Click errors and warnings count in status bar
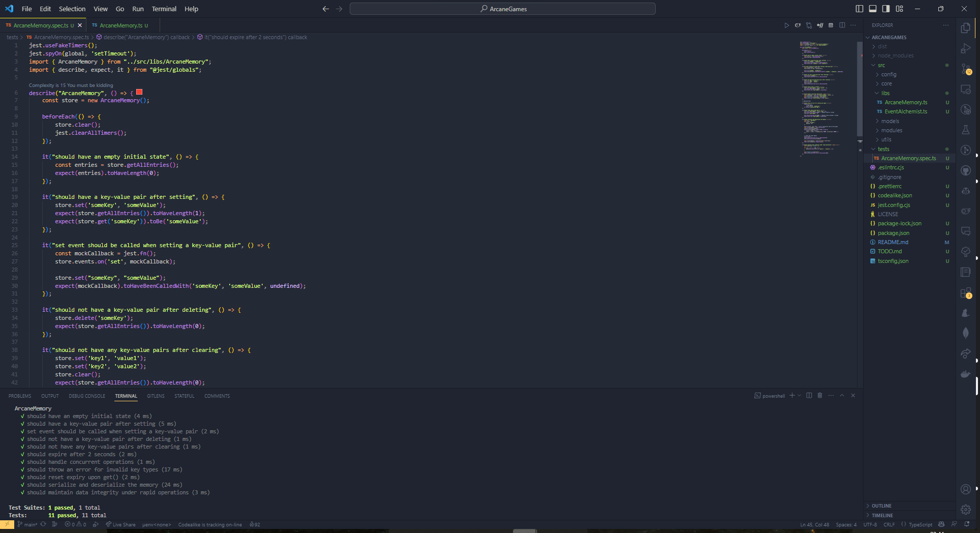 click(76, 524)
